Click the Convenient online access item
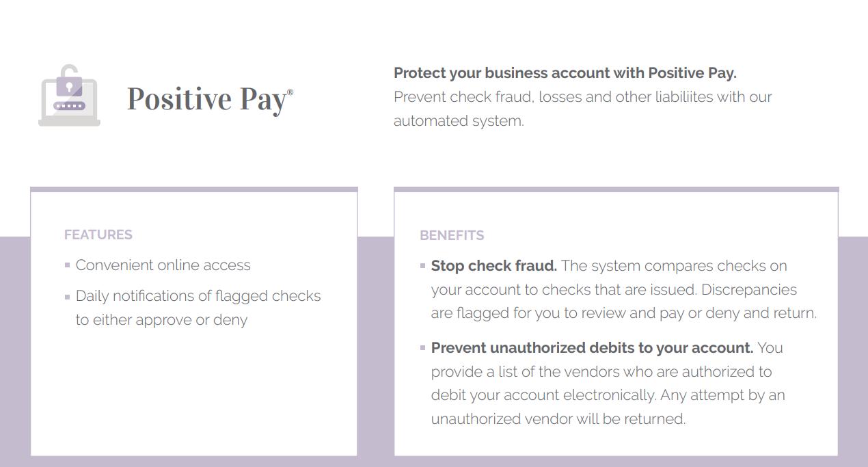 pyautogui.click(x=163, y=265)
